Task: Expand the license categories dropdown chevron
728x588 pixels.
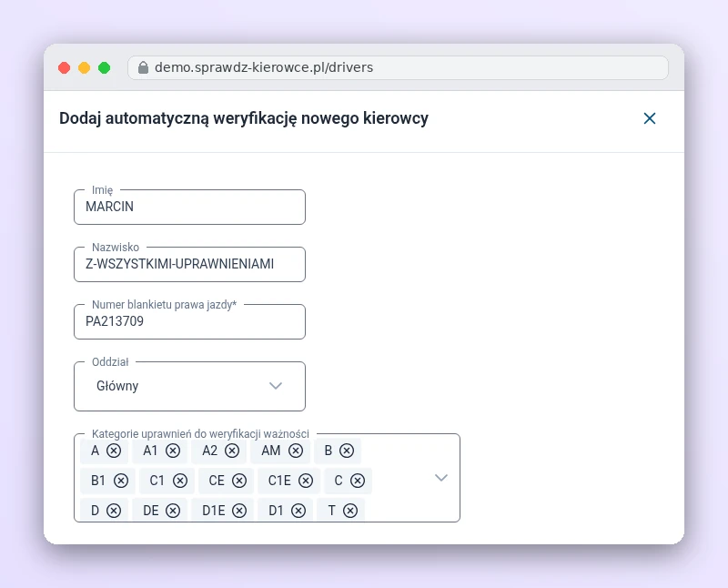Action: pos(441,478)
